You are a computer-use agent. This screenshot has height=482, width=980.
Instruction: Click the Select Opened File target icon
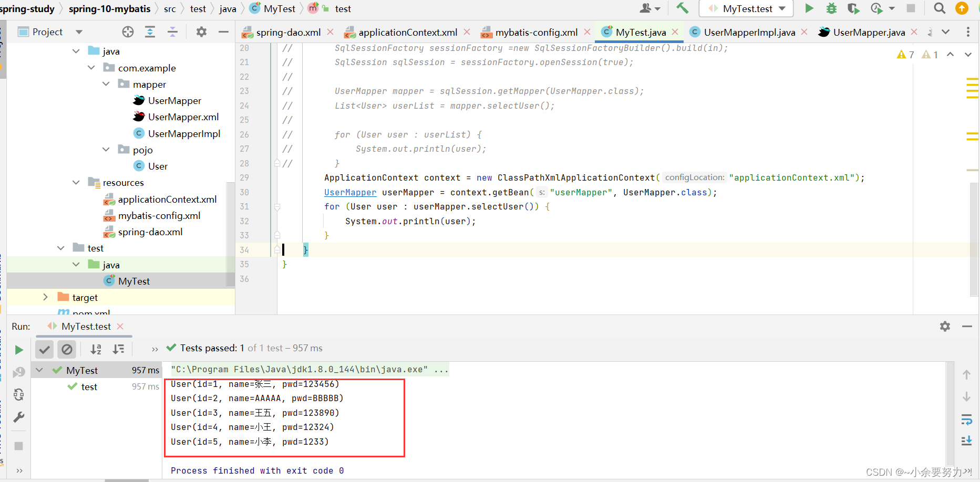tap(128, 32)
